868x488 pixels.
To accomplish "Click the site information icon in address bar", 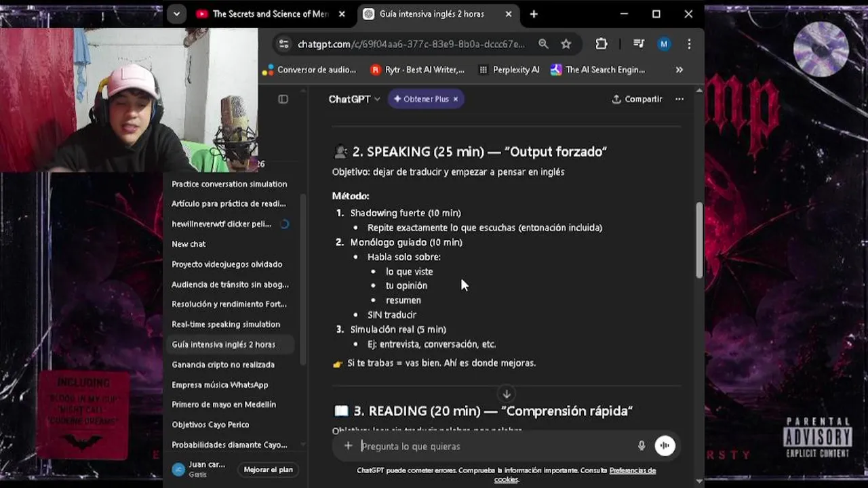I will pos(285,44).
